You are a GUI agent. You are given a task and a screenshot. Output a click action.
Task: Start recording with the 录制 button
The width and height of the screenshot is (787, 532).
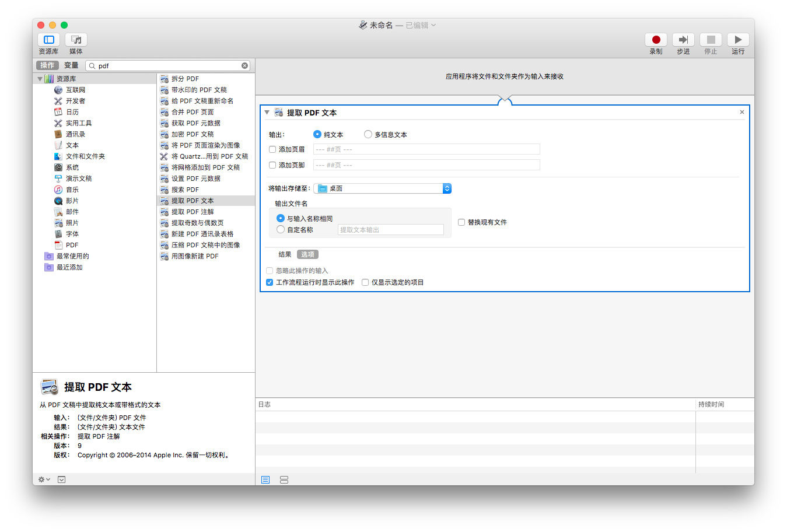click(656, 40)
